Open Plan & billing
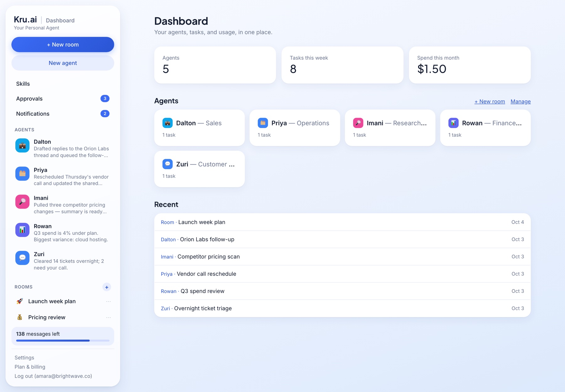 tap(30, 367)
